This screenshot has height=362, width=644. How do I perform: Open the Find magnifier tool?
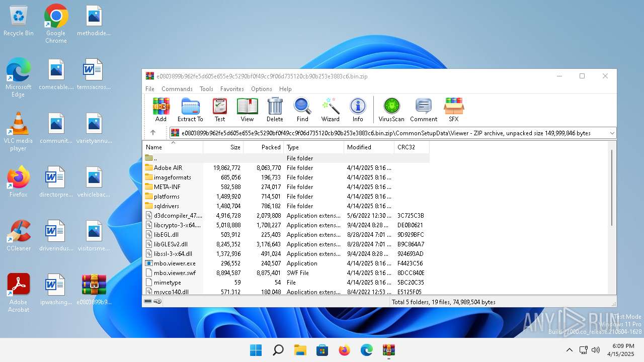(302, 110)
